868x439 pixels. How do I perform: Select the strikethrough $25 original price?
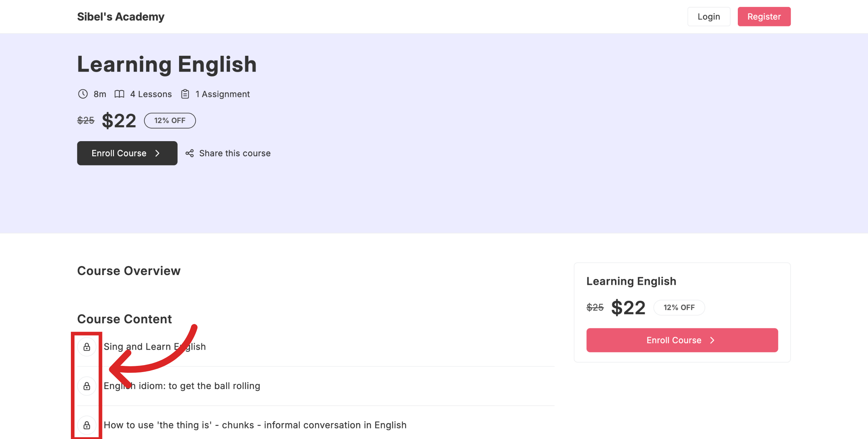click(x=85, y=121)
